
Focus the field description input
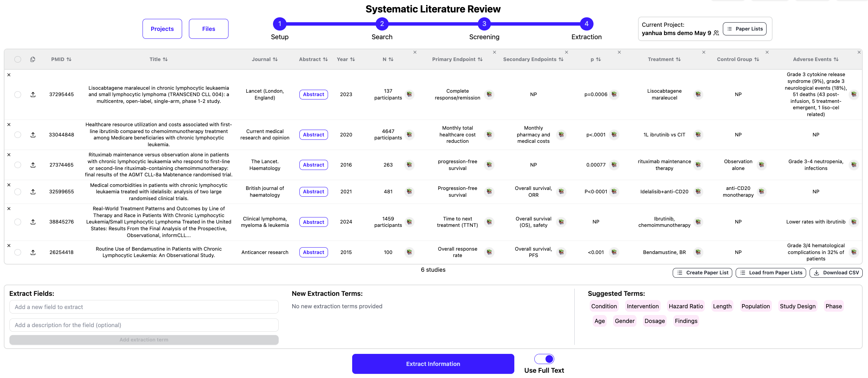pos(144,325)
